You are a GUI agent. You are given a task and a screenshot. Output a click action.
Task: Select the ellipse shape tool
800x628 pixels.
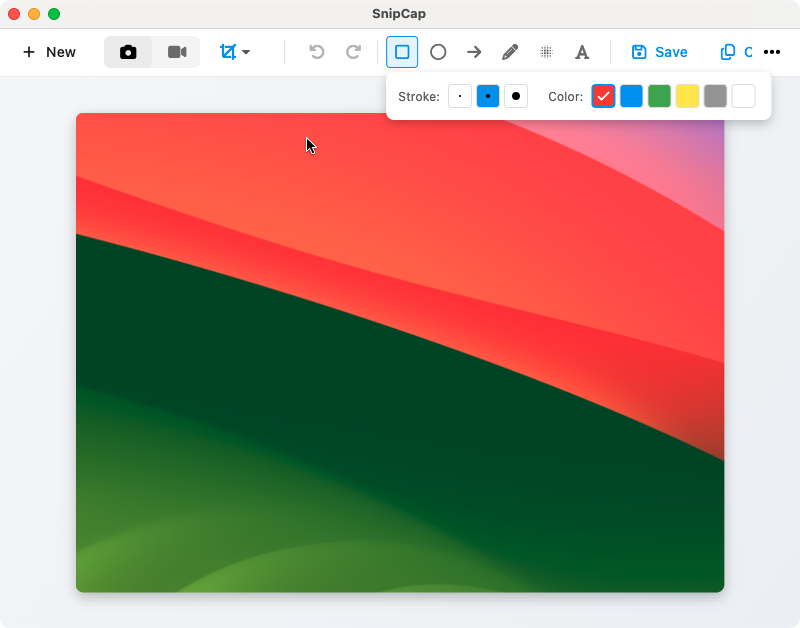pyautogui.click(x=438, y=52)
